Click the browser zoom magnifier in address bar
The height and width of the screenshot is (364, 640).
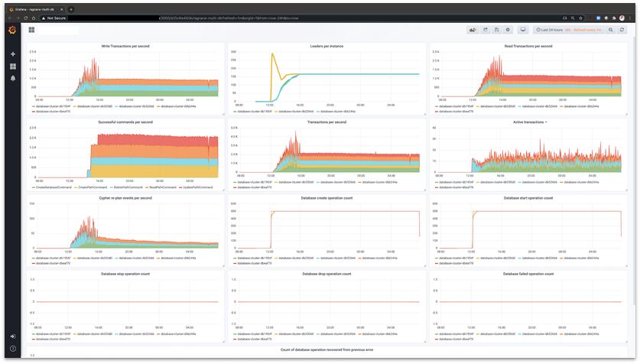click(573, 18)
